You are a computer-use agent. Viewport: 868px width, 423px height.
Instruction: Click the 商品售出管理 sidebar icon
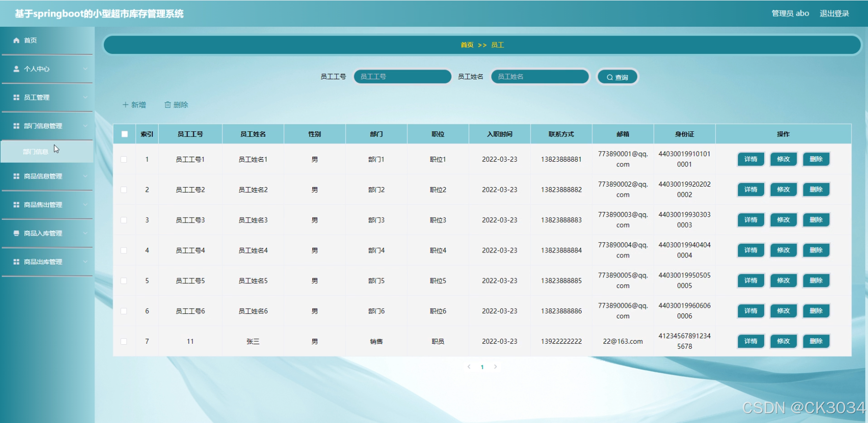coord(16,205)
